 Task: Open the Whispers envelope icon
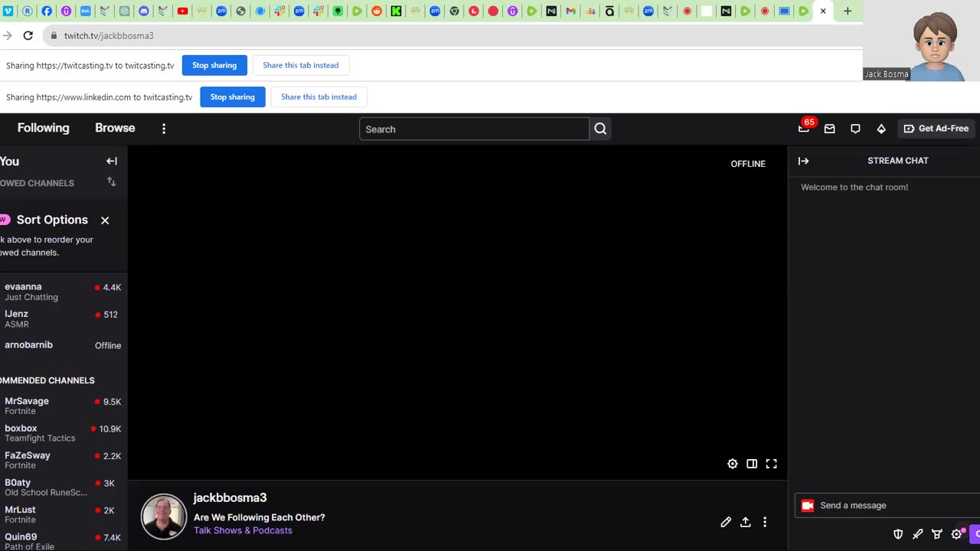829,129
